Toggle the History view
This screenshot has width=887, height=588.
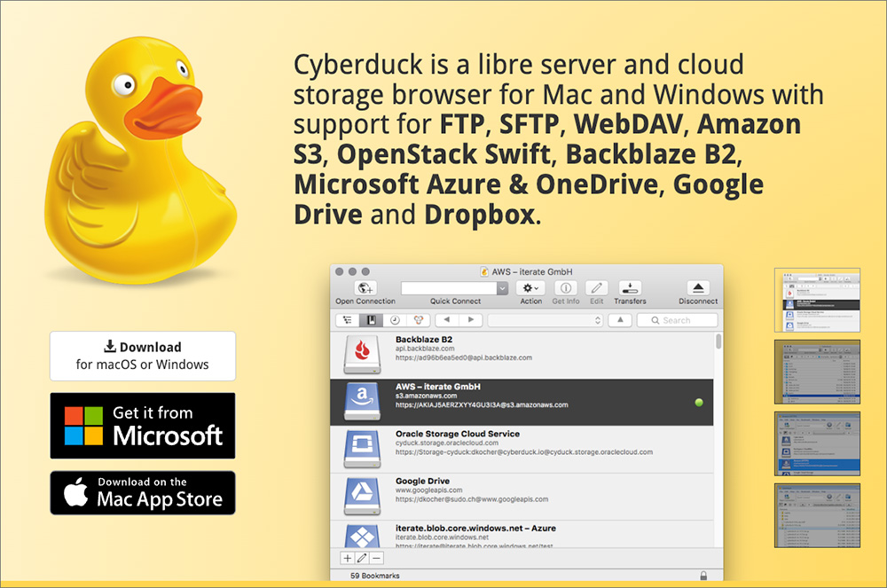click(396, 319)
